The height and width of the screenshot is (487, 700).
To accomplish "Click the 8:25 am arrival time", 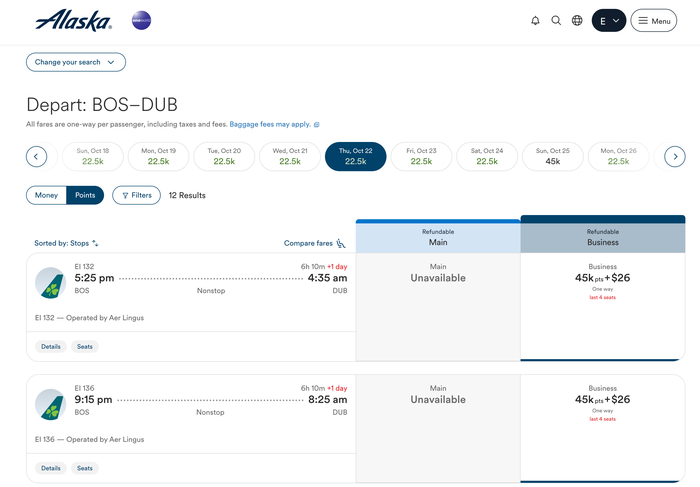I will (327, 400).
